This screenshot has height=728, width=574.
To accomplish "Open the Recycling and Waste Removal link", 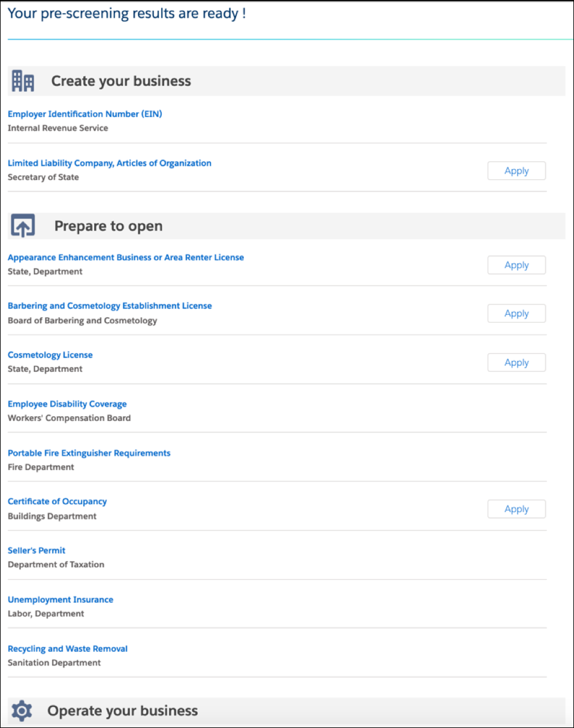I will tap(67, 648).
